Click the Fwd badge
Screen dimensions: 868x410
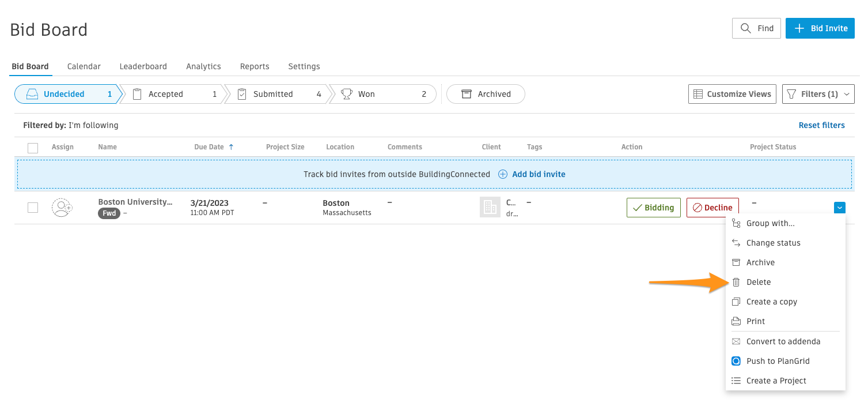[x=109, y=213]
